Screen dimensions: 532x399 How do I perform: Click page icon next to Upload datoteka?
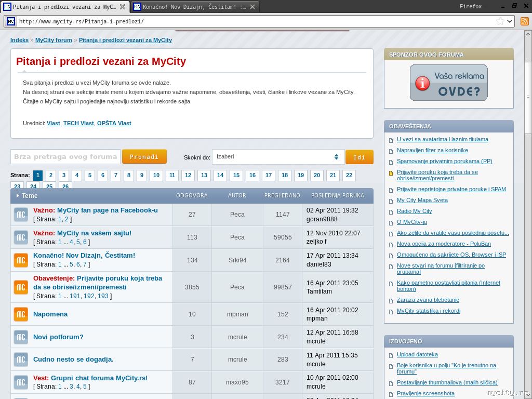(391, 355)
